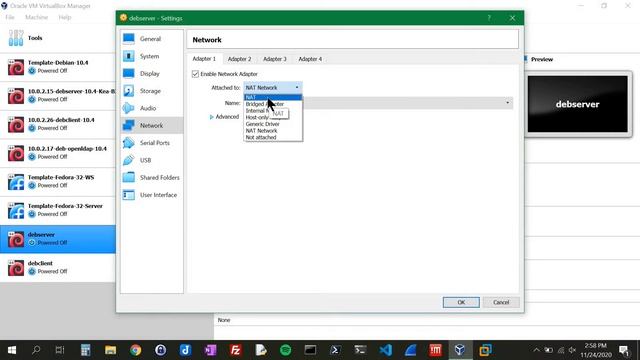This screenshot has height=360, width=640.
Task: Open the User Interface settings category
Action: click(152, 195)
